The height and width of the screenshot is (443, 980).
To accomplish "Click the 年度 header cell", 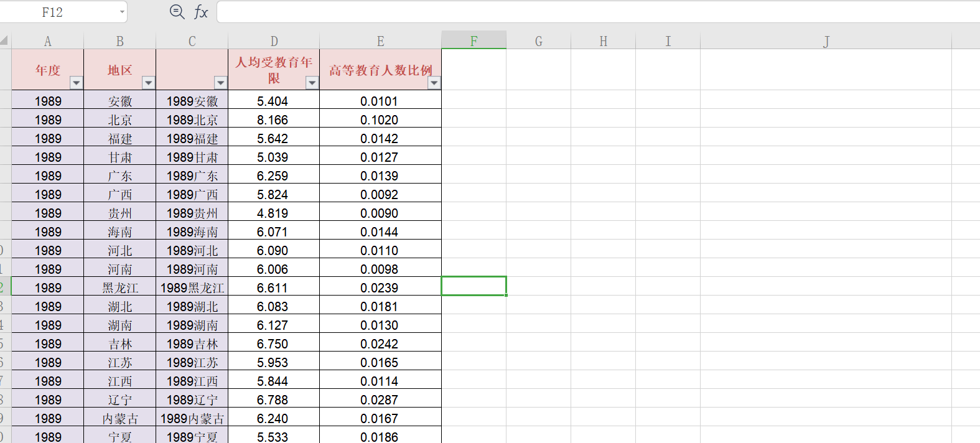I will click(48, 70).
